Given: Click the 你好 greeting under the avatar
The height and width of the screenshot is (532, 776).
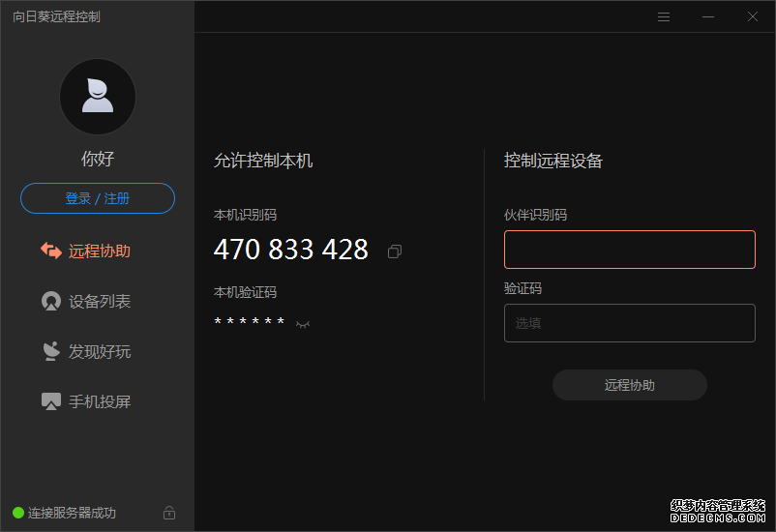Looking at the screenshot, I should [x=98, y=159].
